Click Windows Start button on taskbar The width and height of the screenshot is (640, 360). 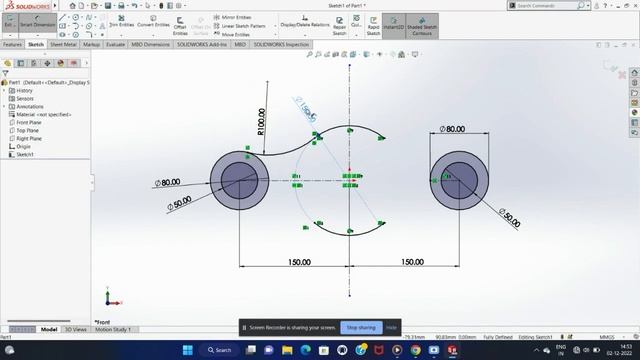pyautogui.click(x=188, y=350)
